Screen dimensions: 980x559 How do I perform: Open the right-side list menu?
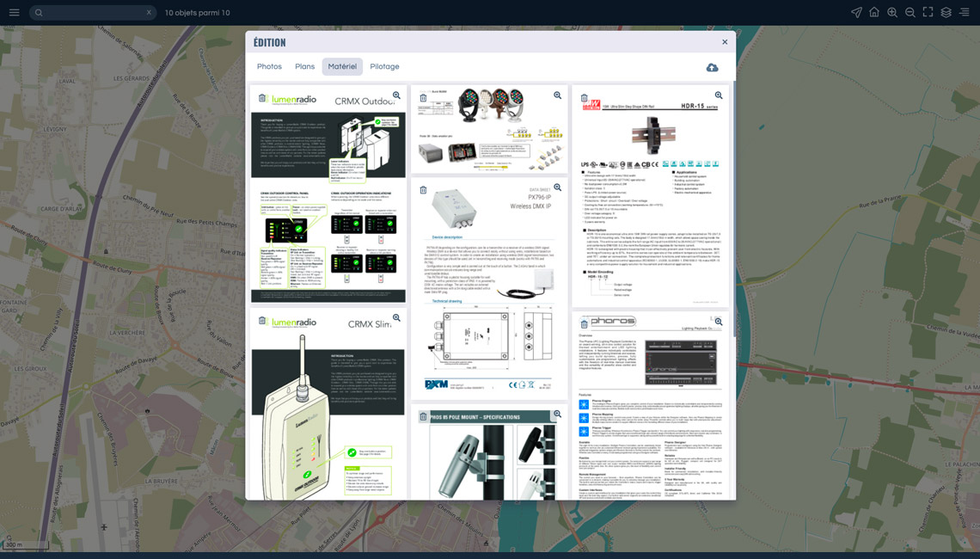coord(965,13)
